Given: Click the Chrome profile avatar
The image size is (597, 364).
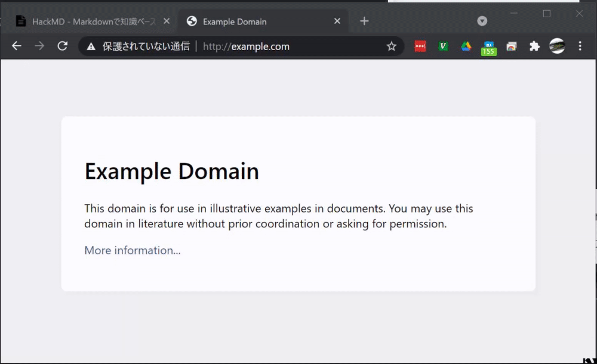Looking at the screenshot, I should [x=557, y=46].
